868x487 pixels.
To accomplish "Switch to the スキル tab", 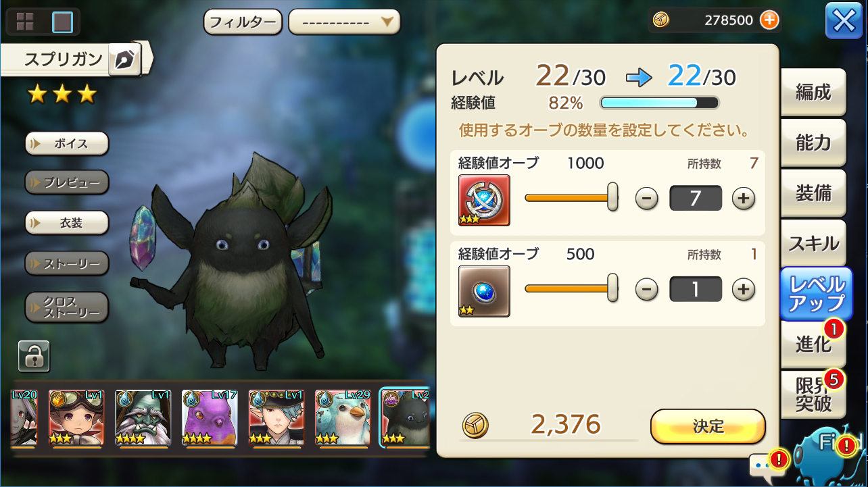I will click(813, 243).
